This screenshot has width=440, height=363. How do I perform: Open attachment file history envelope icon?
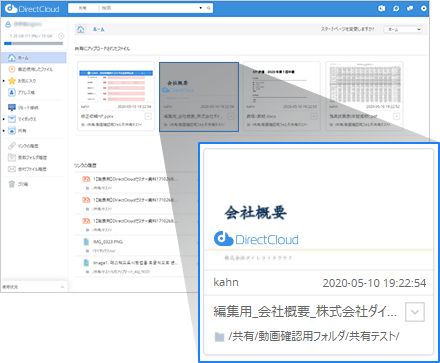point(12,169)
